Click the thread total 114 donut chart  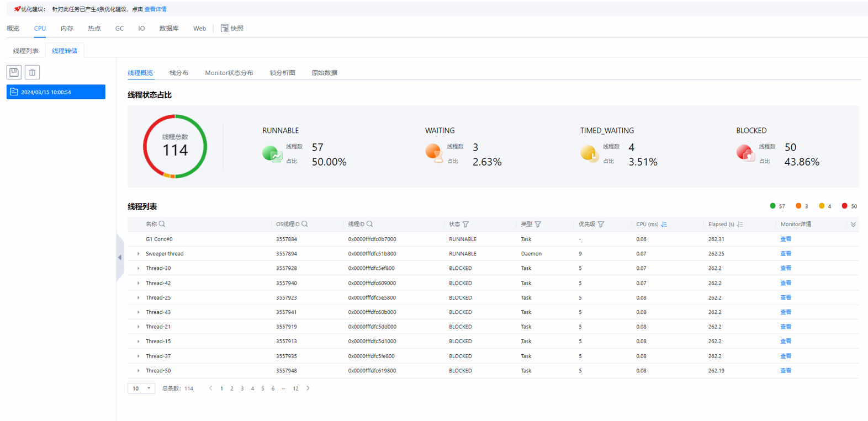(x=175, y=146)
